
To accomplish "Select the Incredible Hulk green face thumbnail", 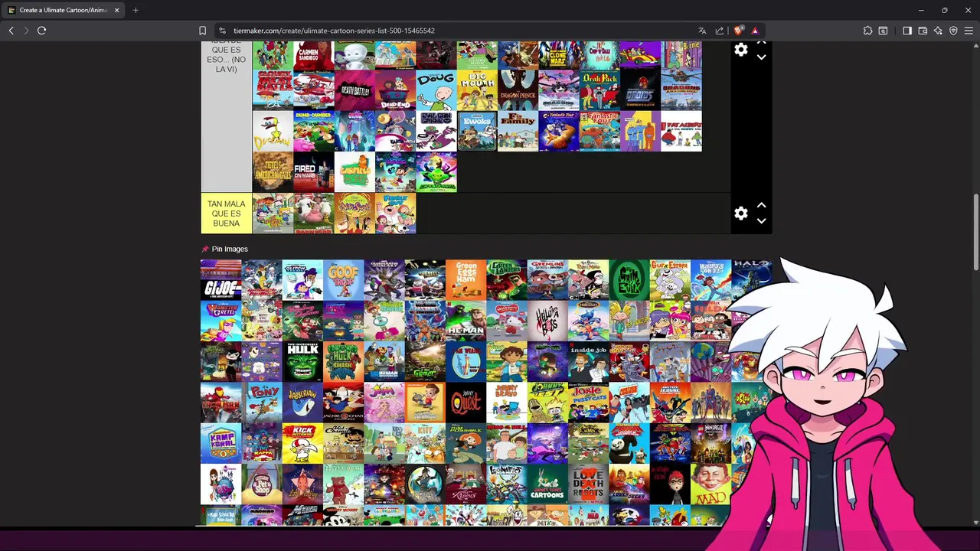I will pos(302,361).
